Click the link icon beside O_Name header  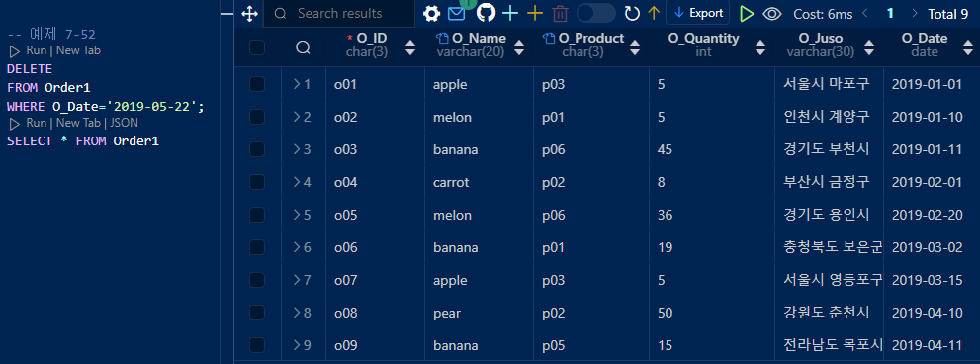point(442,39)
